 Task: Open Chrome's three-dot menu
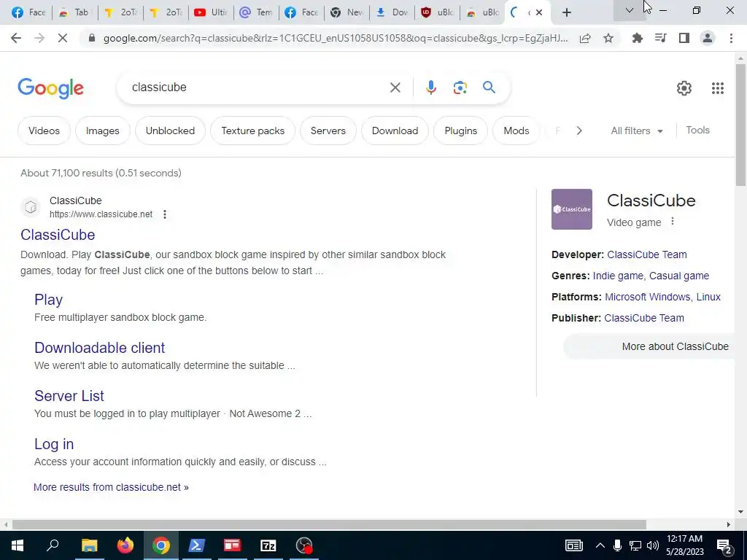[731, 38]
